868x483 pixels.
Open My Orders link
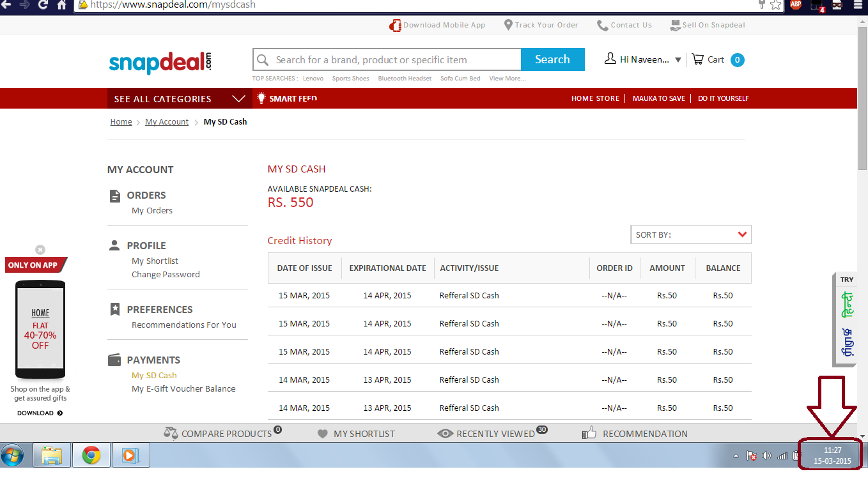152,210
